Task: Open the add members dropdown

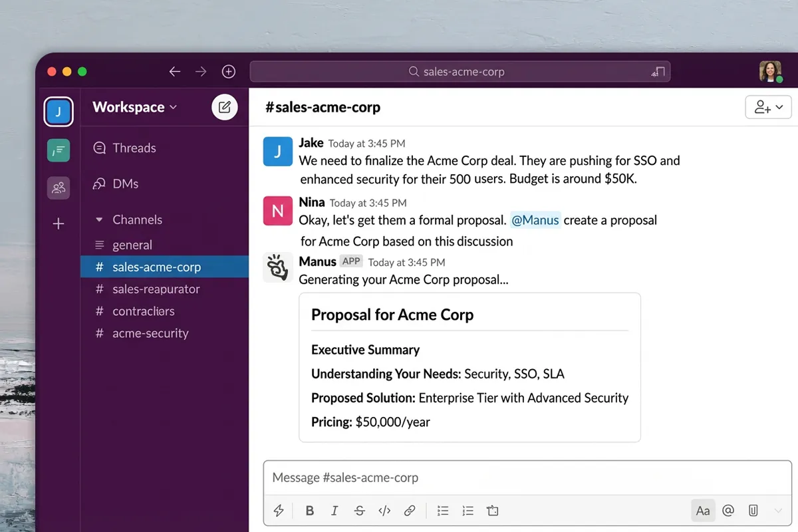Action: [x=768, y=107]
